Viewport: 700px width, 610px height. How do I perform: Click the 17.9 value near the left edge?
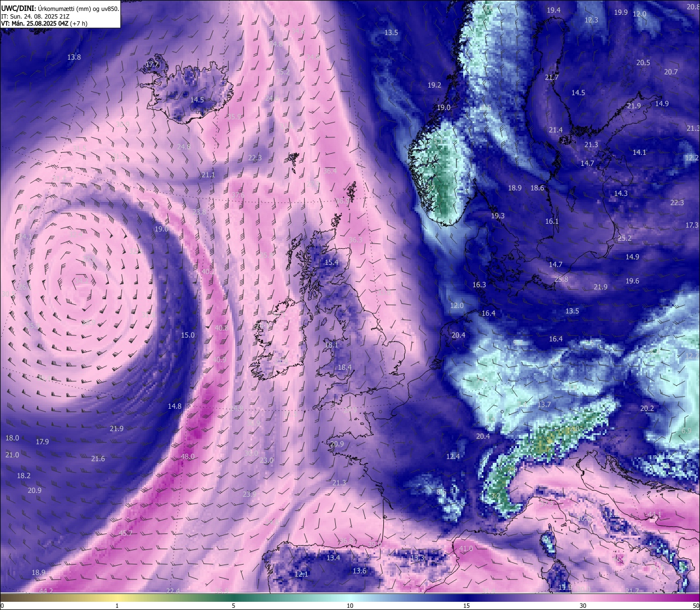pyautogui.click(x=42, y=441)
